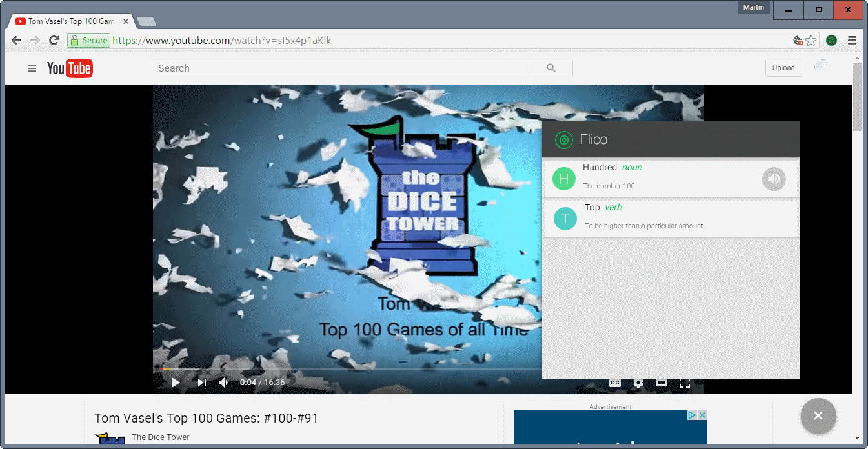
Task: Open a new browser tab
Action: pos(146,21)
